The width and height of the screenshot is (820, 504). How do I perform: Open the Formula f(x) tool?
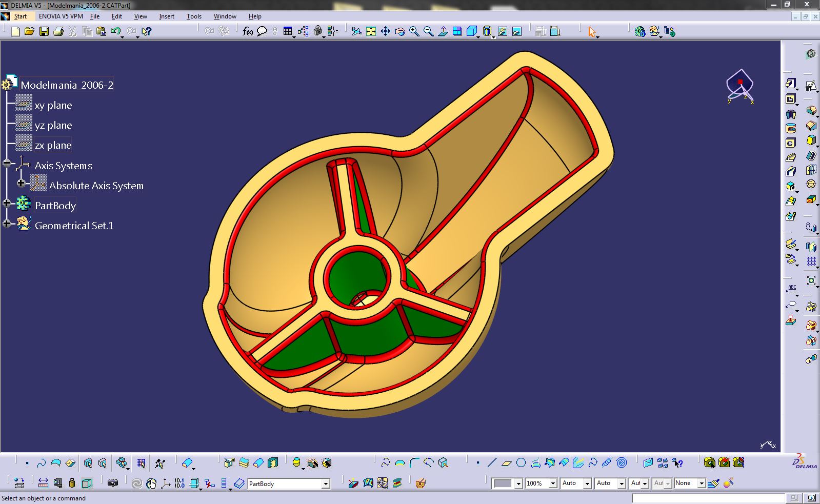click(247, 32)
